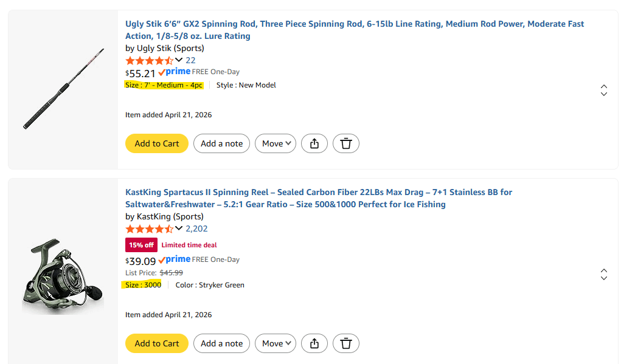The width and height of the screenshot is (621, 364).
Task: Add KastKing reel to cart
Action: [x=157, y=343]
